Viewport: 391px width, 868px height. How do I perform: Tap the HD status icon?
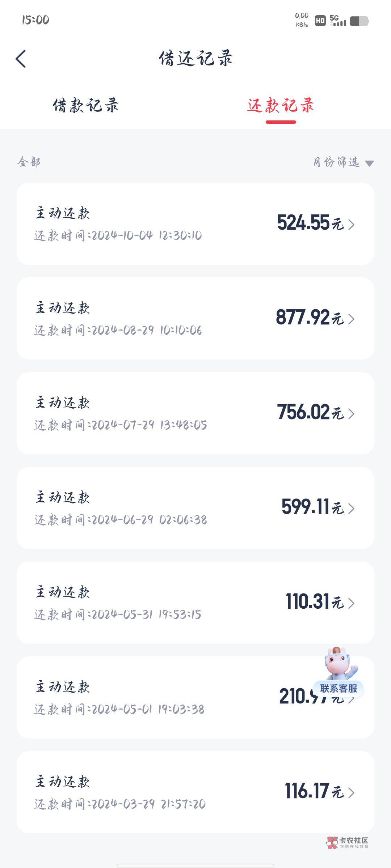click(320, 21)
